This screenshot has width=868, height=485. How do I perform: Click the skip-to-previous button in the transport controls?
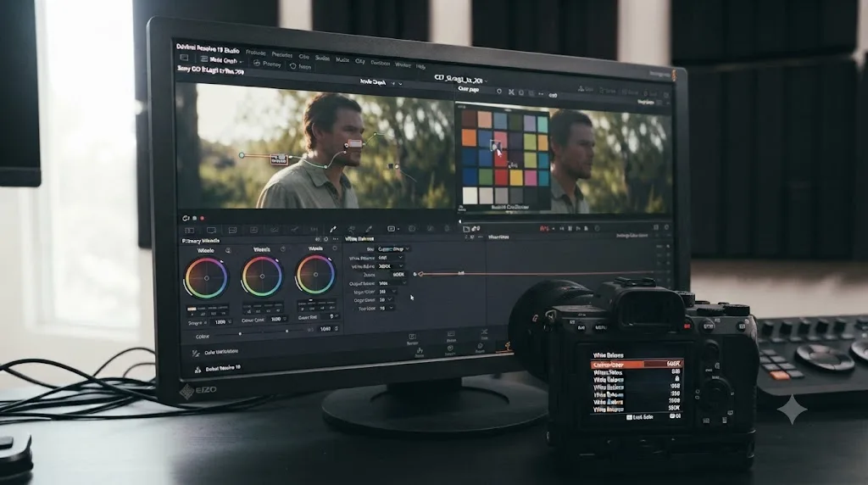pos(561,228)
